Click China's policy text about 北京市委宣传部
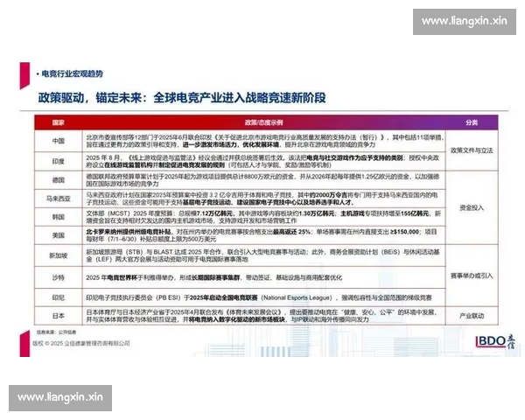The height and width of the screenshot is (420, 525). click(264, 141)
